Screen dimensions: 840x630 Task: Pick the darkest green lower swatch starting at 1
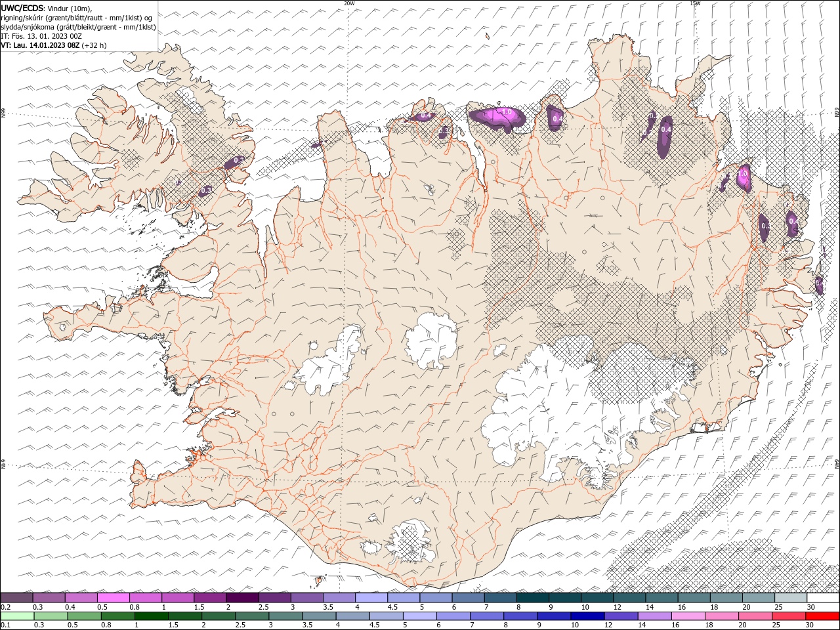pyautogui.click(x=151, y=616)
